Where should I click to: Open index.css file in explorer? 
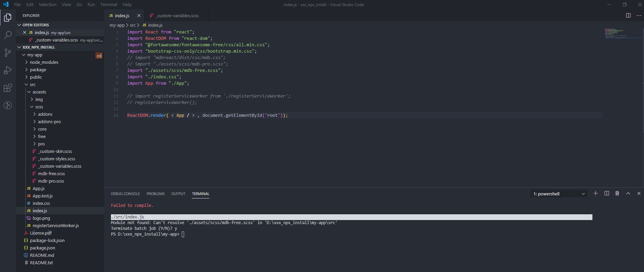pyautogui.click(x=60, y=203)
